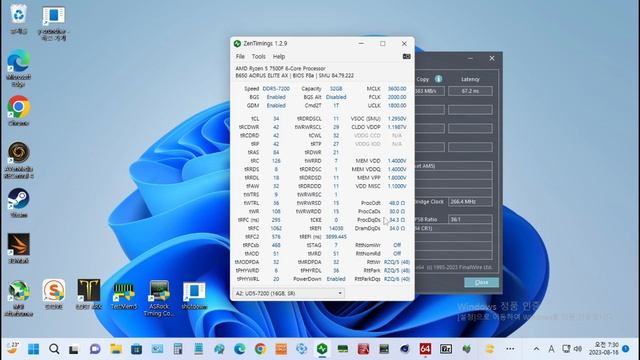Open the shutdown desktop shortcut

point(194,294)
